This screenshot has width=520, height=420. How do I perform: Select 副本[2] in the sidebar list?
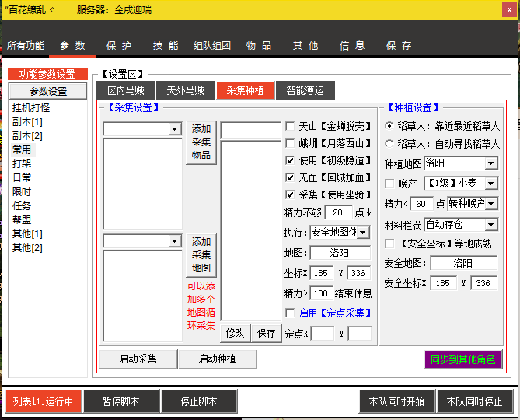coord(27,136)
